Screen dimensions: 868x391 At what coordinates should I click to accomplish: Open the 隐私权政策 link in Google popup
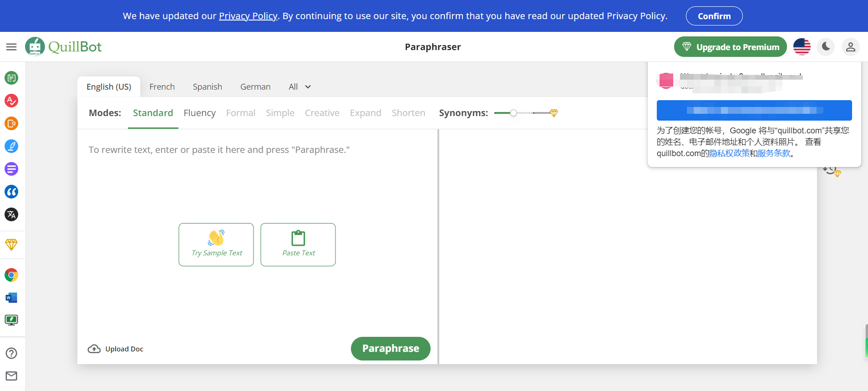coord(730,153)
